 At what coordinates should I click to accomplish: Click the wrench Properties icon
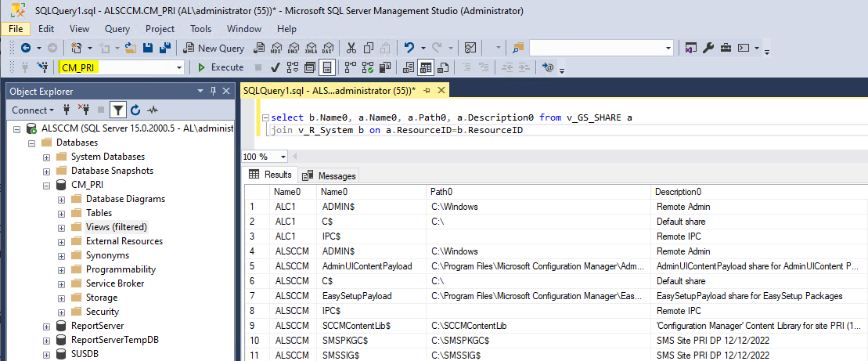[708, 49]
